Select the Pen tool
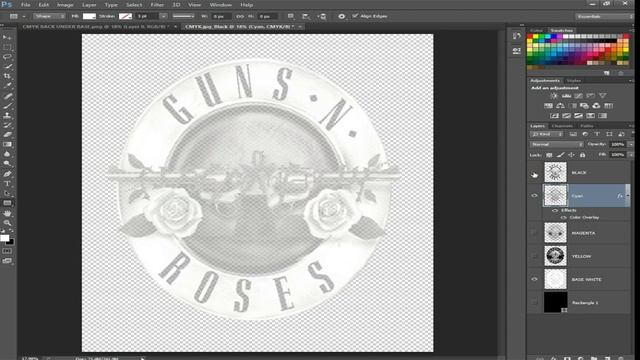This screenshot has height=360, width=640. [7, 174]
